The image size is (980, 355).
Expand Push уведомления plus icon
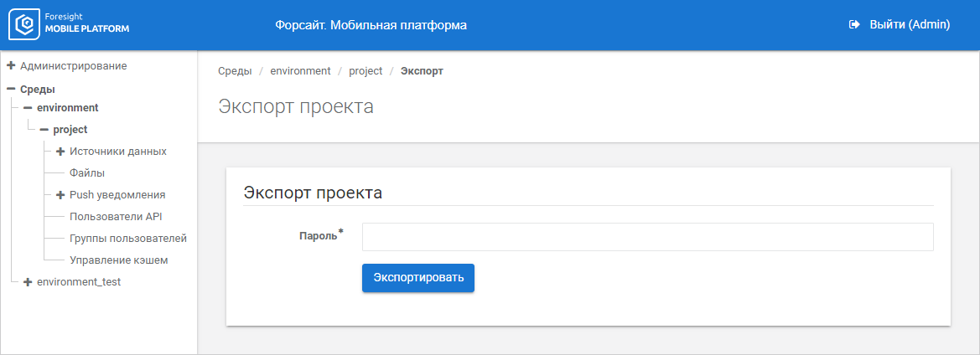(x=60, y=195)
